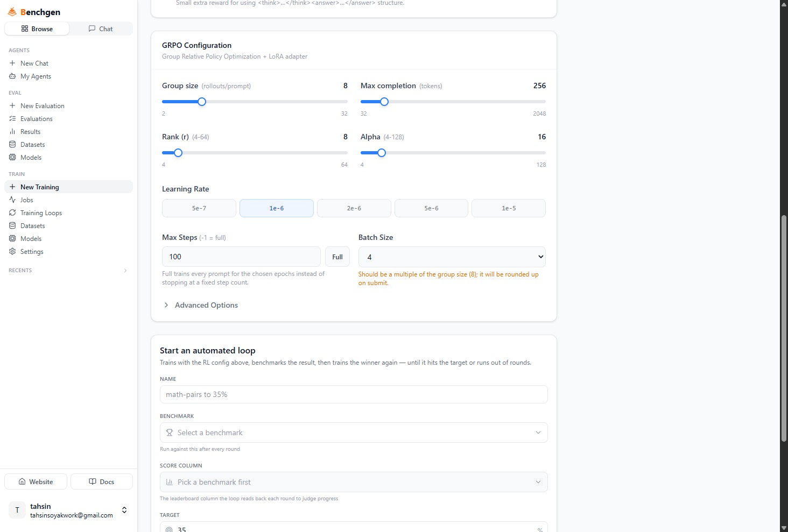
Task: Click the Max Steps input field
Action: click(x=241, y=257)
